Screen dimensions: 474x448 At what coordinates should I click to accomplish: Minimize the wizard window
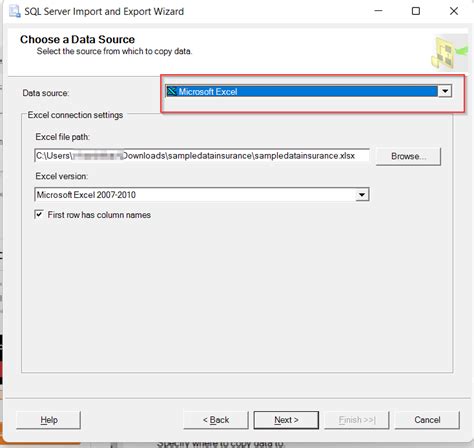point(378,11)
